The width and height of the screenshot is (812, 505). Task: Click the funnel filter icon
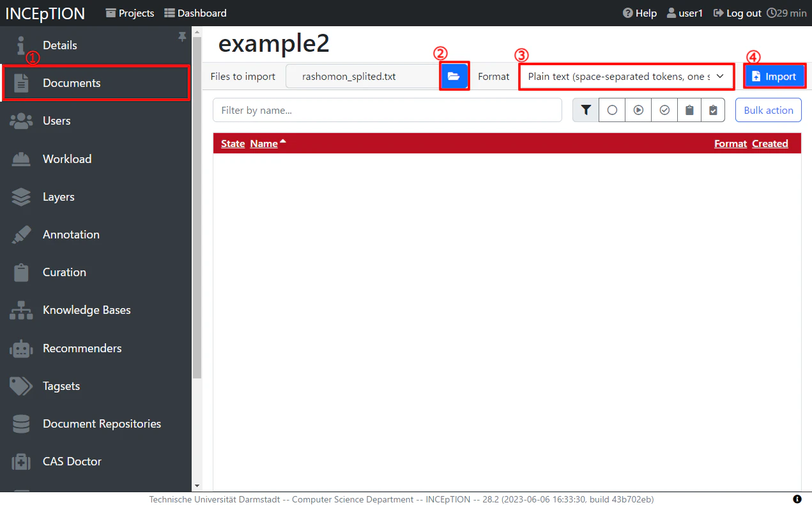pyautogui.click(x=586, y=110)
